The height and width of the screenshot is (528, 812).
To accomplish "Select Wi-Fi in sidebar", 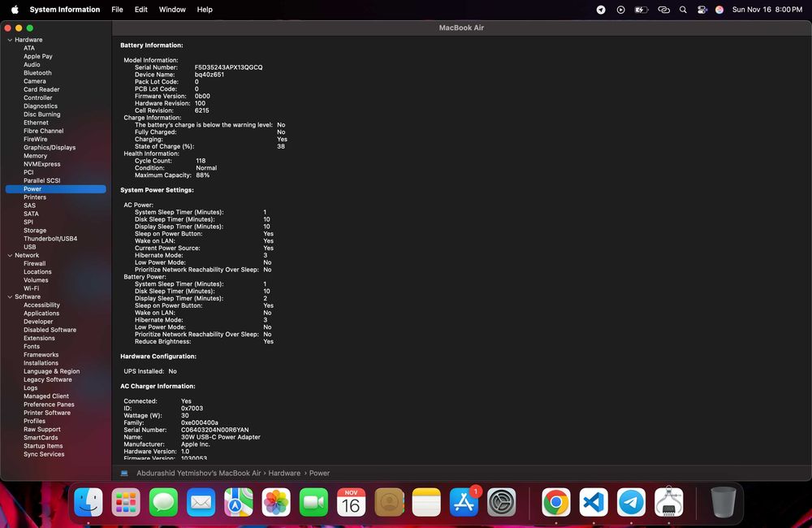I will pos(31,288).
